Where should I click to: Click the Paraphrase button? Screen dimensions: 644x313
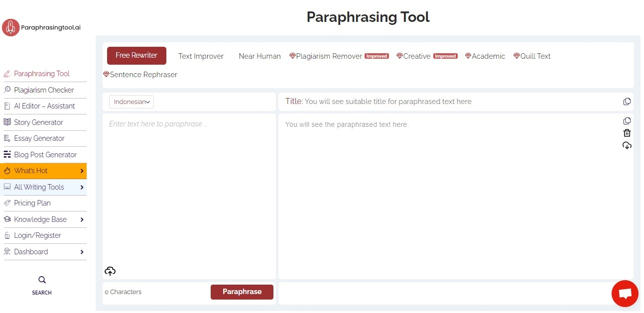[x=242, y=292]
